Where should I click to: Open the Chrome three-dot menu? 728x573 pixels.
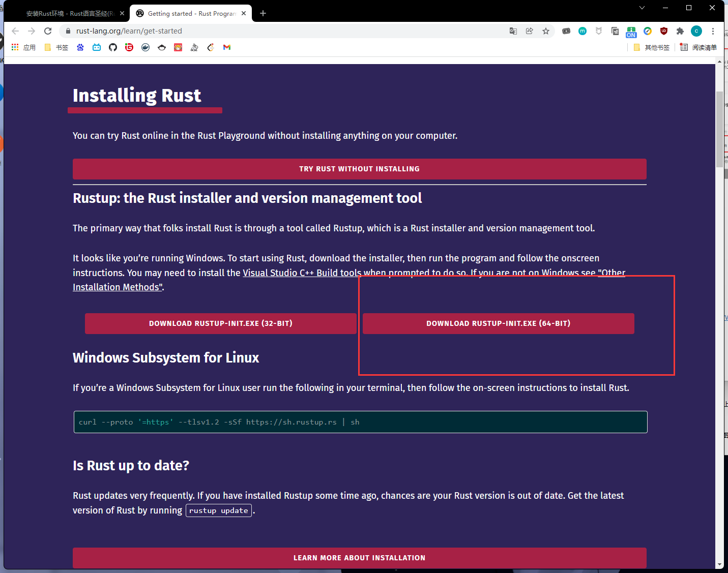tap(713, 31)
